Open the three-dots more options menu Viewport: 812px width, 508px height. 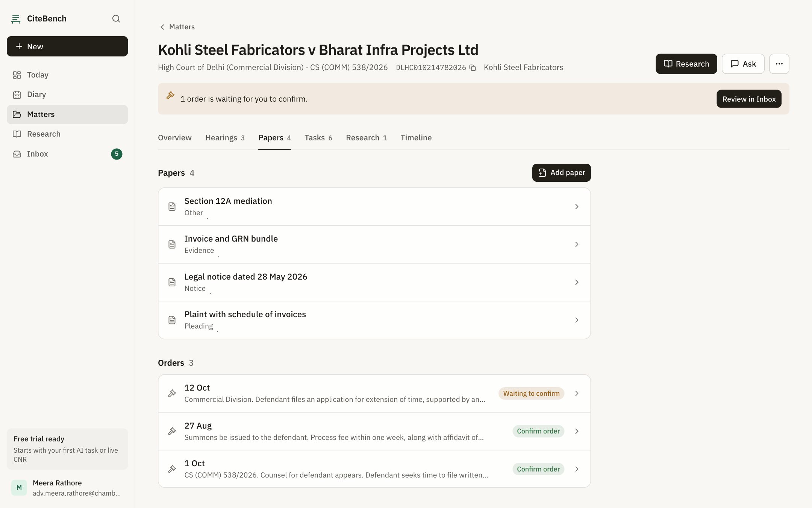tap(779, 64)
